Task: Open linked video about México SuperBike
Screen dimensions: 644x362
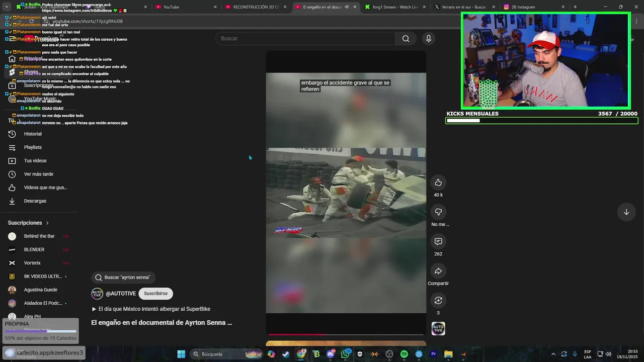Action: (x=151, y=309)
